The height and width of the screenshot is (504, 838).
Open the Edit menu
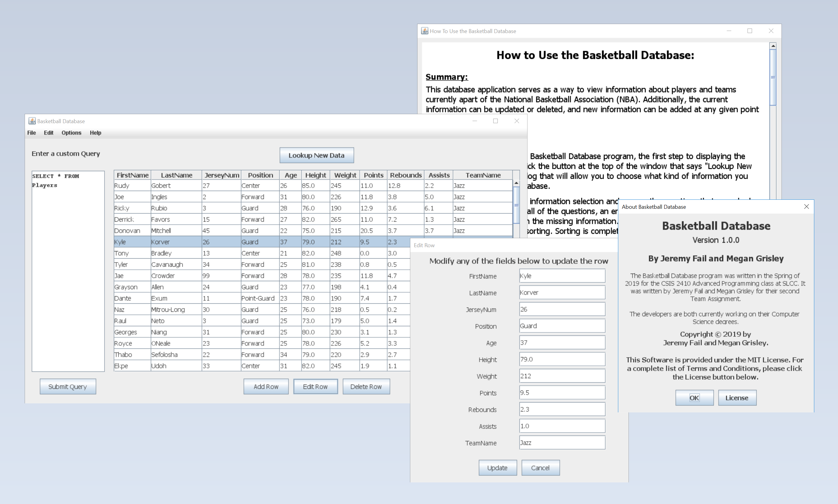coord(48,133)
